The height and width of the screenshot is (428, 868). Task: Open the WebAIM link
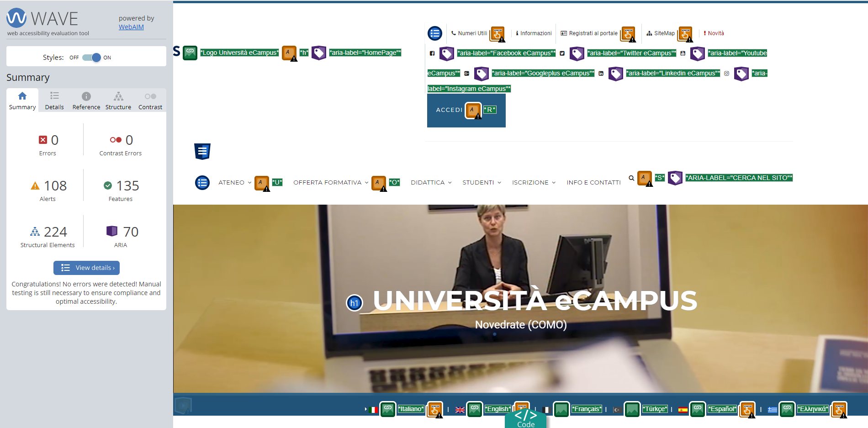click(x=131, y=27)
